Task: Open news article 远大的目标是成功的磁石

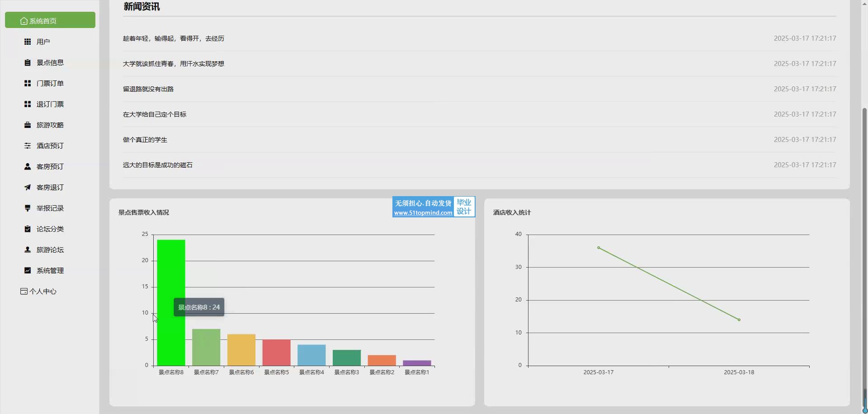Action: point(158,165)
